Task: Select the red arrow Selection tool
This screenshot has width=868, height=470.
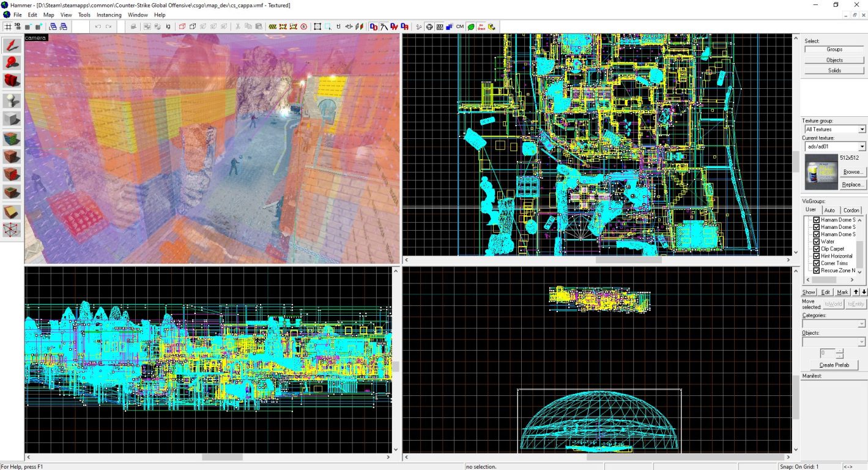Action: [12, 45]
